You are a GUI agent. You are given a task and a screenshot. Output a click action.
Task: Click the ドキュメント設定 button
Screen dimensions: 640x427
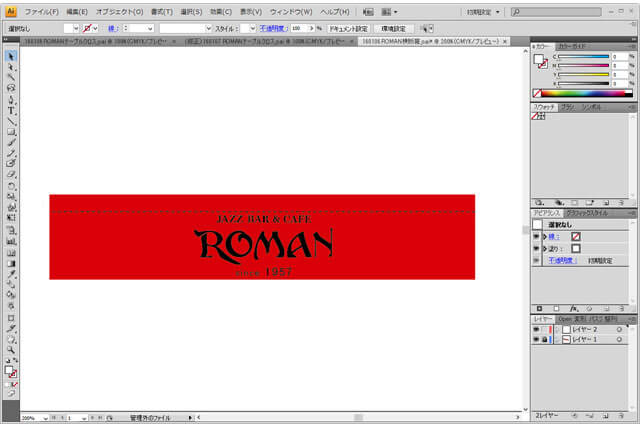click(349, 29)
